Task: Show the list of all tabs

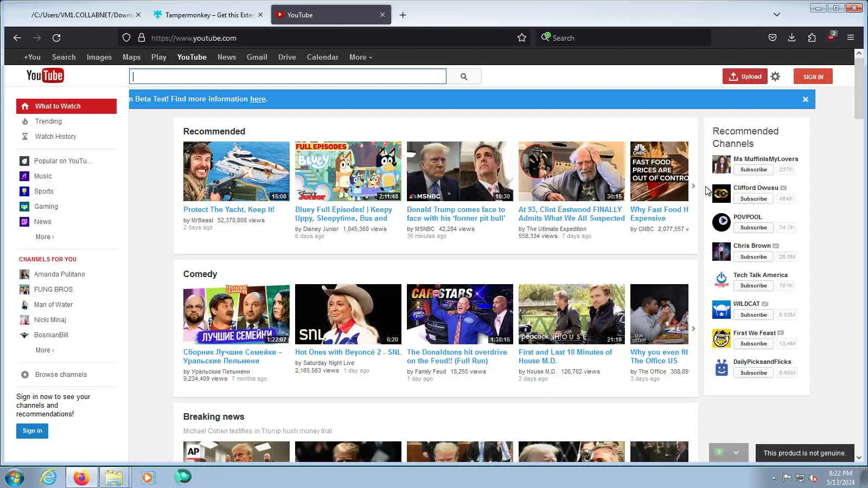Action: 777,15
